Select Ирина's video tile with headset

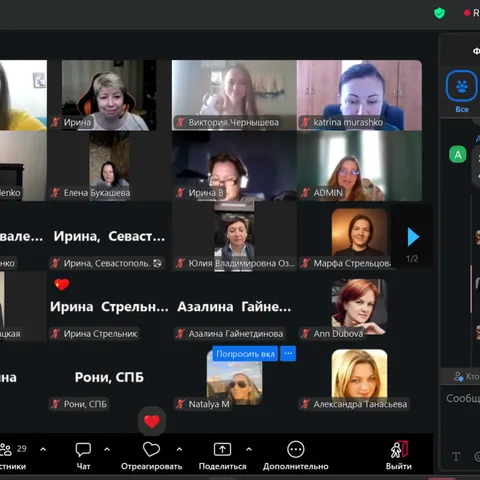click(x=109, y=95)
